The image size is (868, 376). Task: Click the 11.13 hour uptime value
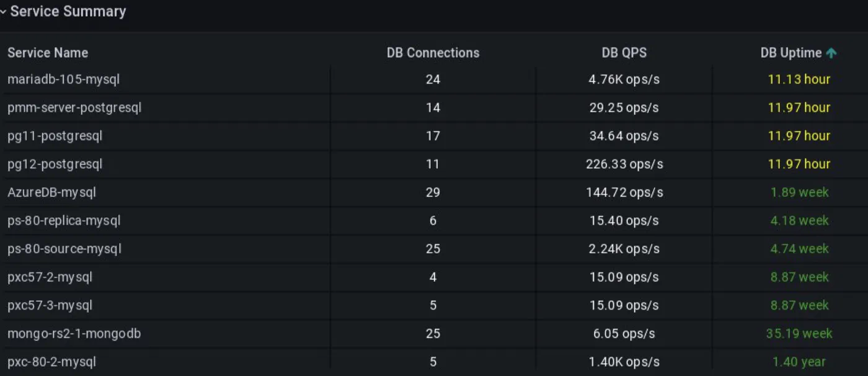coord(799,79)
